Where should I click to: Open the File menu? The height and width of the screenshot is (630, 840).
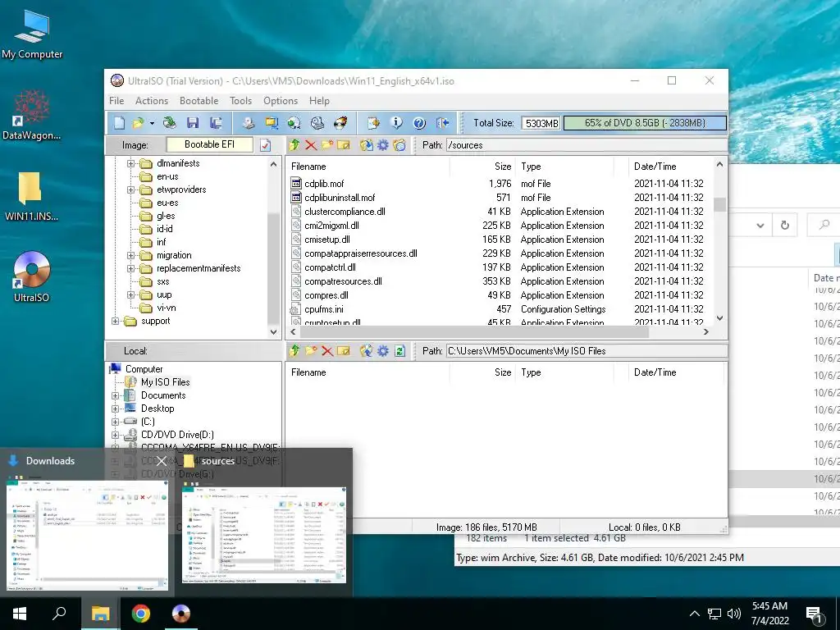click(116, 101)
